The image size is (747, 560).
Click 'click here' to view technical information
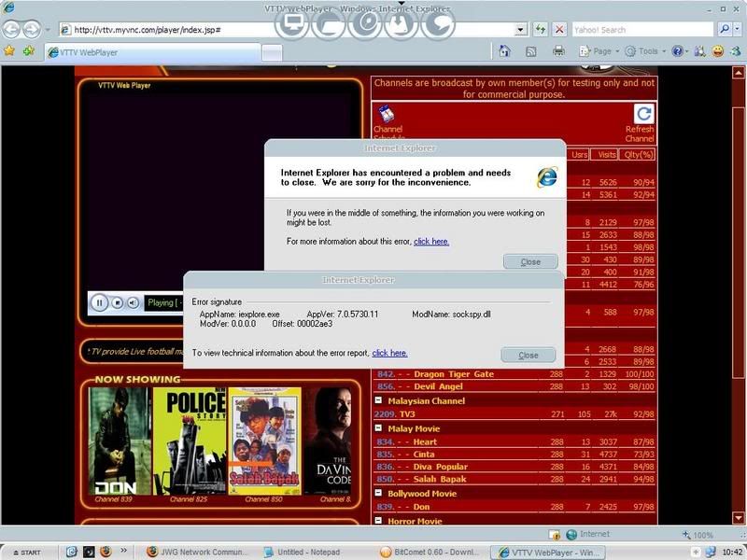(389, 353)
